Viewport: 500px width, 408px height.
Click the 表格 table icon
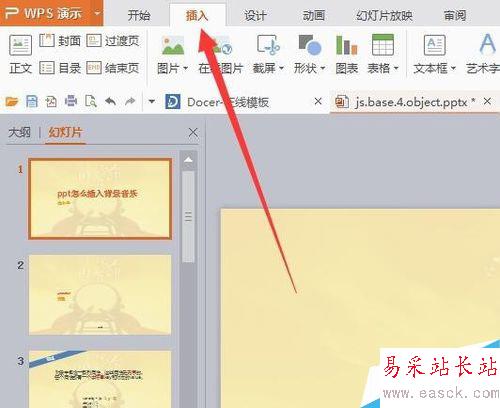click(x=383, y=45)
